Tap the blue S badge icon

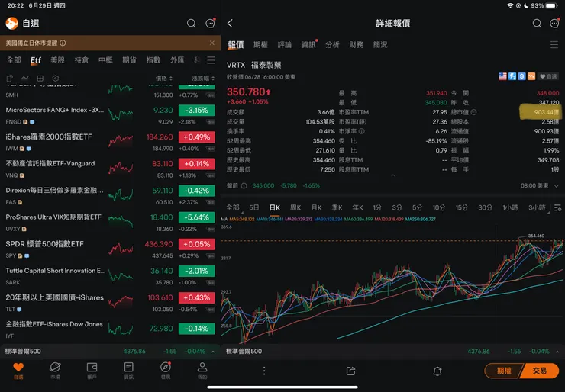[521, 76]
